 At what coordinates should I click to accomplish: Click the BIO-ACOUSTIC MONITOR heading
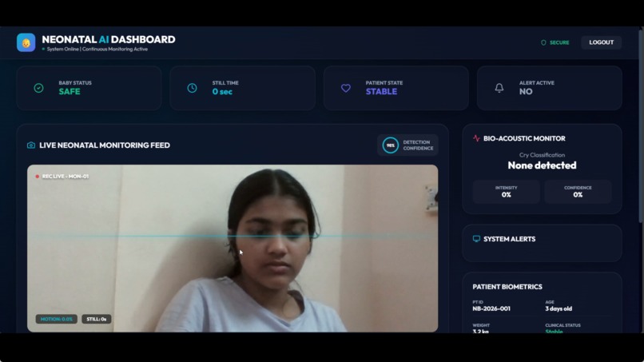tap(524, 138)
